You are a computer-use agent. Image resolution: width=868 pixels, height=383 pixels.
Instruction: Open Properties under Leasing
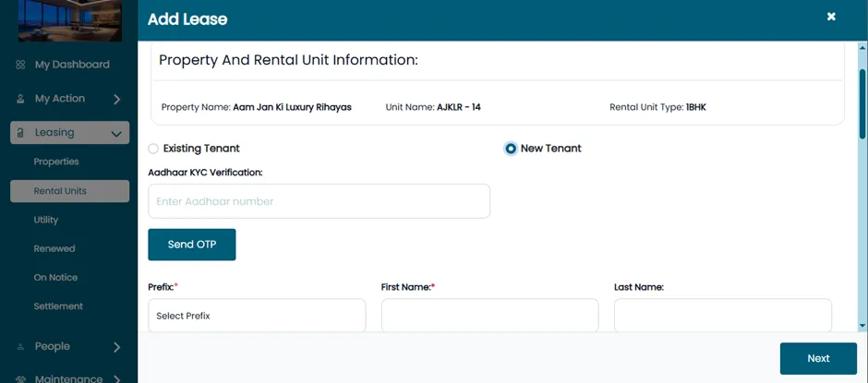pos(56,162)
